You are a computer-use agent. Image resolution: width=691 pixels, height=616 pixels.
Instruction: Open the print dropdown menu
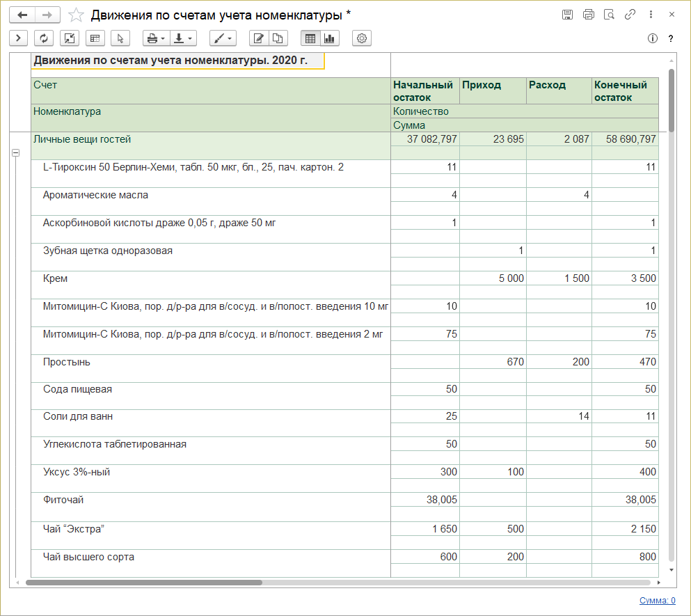[157, 38]
